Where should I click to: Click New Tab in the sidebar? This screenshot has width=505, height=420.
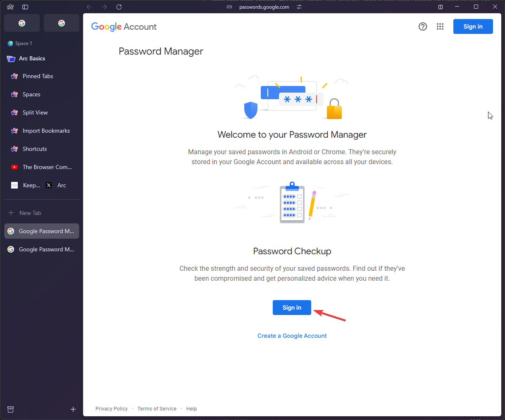pos(42,213)
